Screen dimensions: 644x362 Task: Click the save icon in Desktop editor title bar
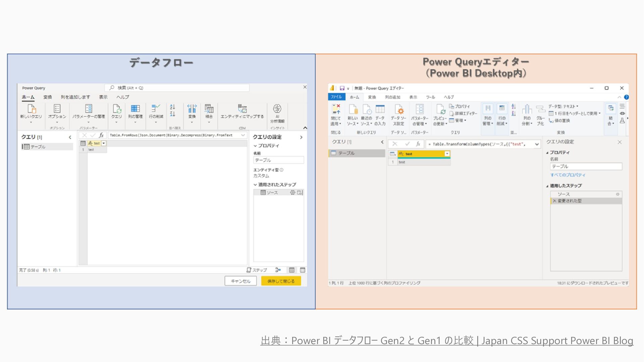pyautogui.click(x=342, y=88)
